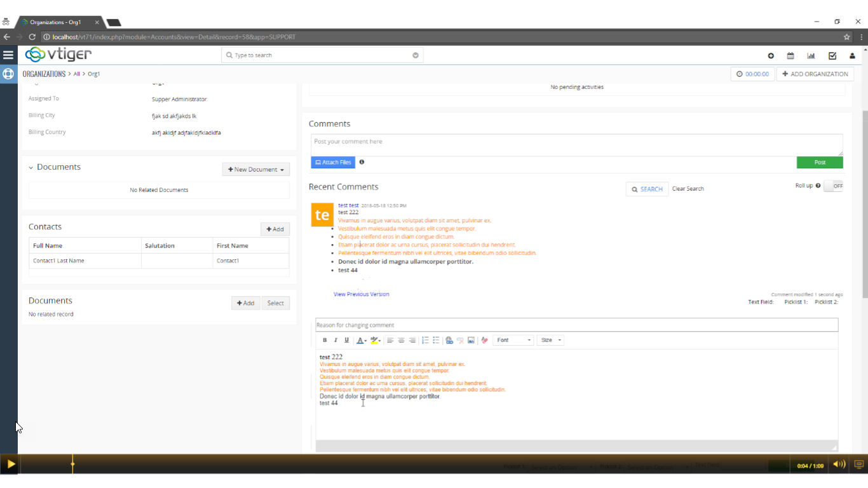Open text color dropdown in editor

tap(362, 341)
